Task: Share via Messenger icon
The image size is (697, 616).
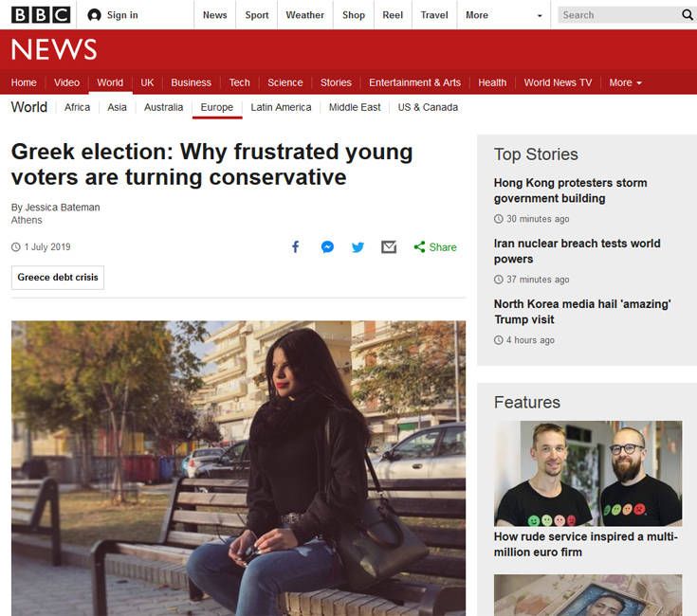Action: point(327,247)
